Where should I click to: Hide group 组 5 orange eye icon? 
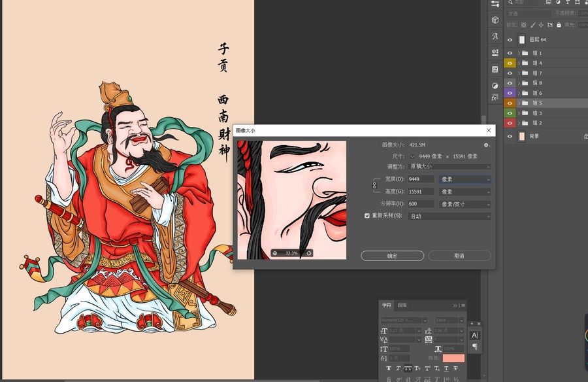coord(510,103)
